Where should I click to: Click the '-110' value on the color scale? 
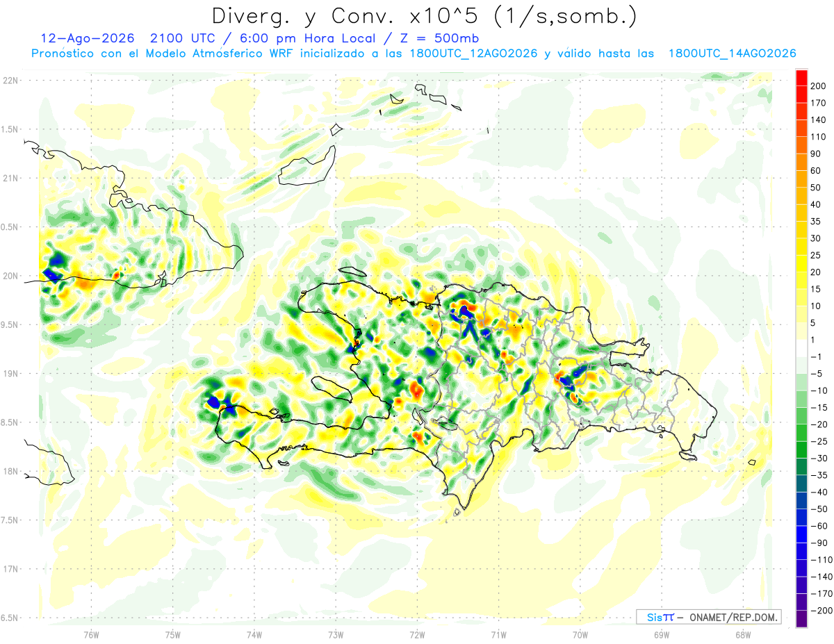821,559
